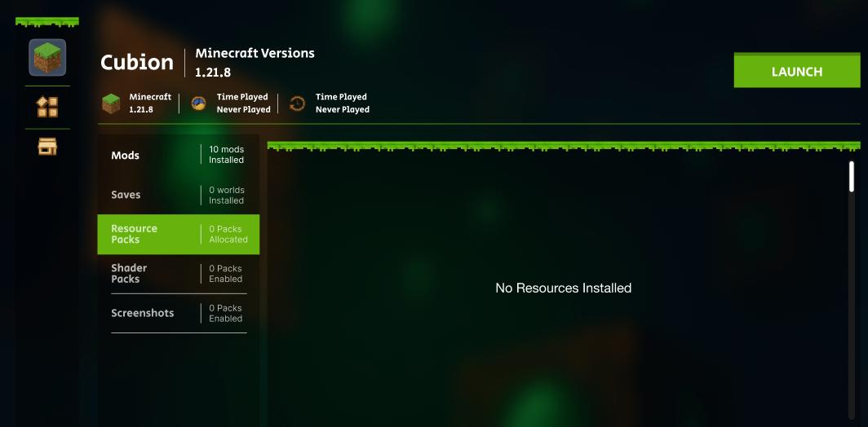Viewport: 868px width, 427px height.
Task: Click the 0 worlds Installed count
Action: [x=227, y=196]
